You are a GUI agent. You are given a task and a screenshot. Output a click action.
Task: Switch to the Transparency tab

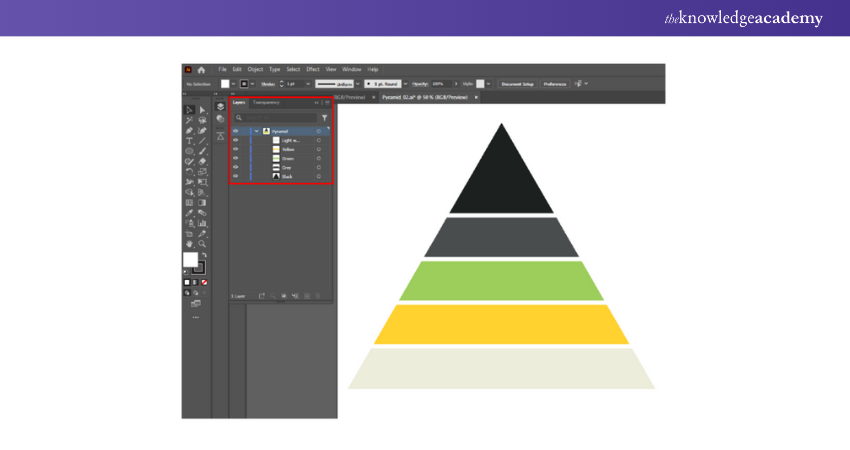point(266,102)
